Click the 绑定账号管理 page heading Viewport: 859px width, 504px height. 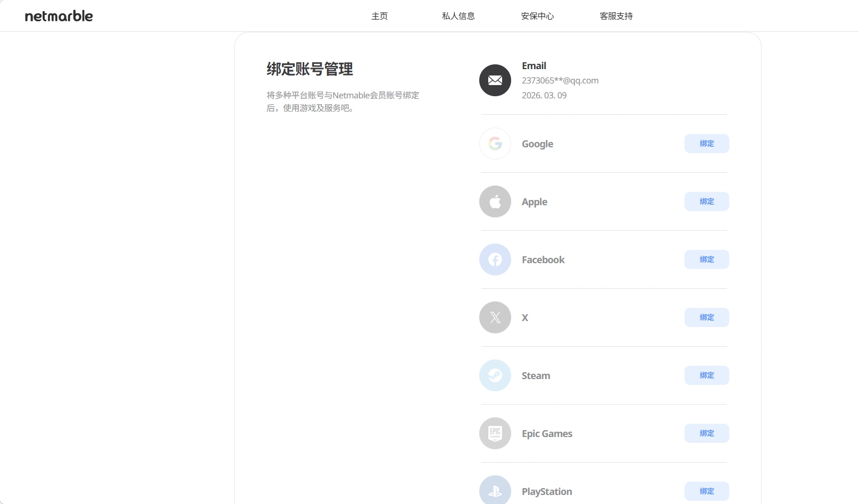(x=310, y=69)
